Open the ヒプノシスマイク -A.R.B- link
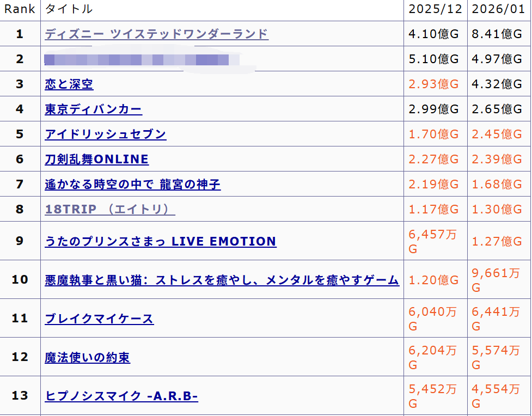 pyautogui.click(x=121, y=396)
